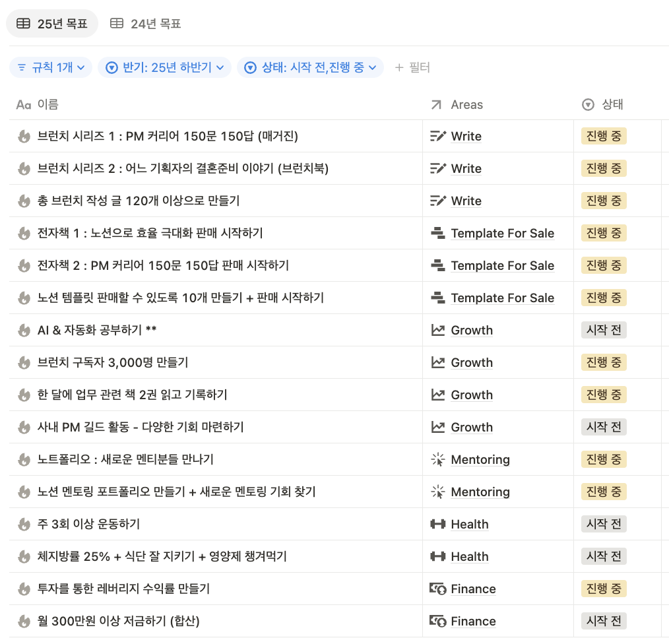Click the chart icon beside Growth area

point(437,330)
